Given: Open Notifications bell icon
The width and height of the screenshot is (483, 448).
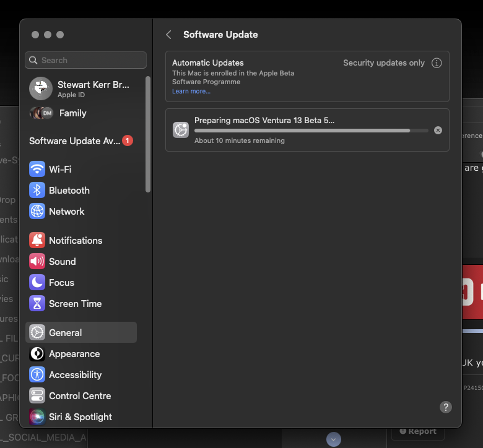Looking at the screenshot, I should (x=37, y=240).
